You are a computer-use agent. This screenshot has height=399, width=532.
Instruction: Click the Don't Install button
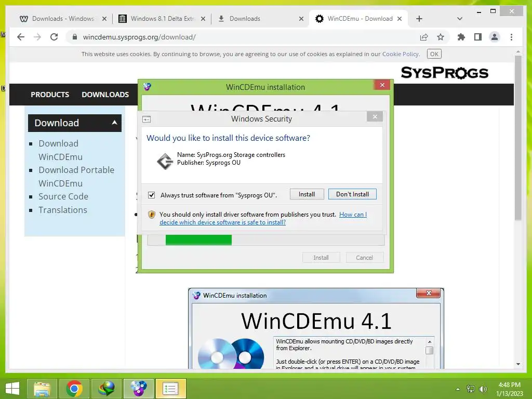pyautogui.click(x=352, y=194)
